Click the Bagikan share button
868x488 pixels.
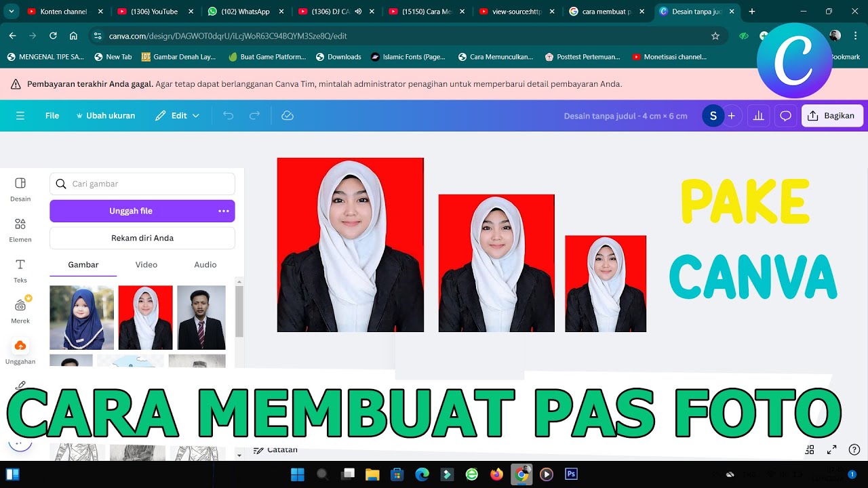point(832,116)
